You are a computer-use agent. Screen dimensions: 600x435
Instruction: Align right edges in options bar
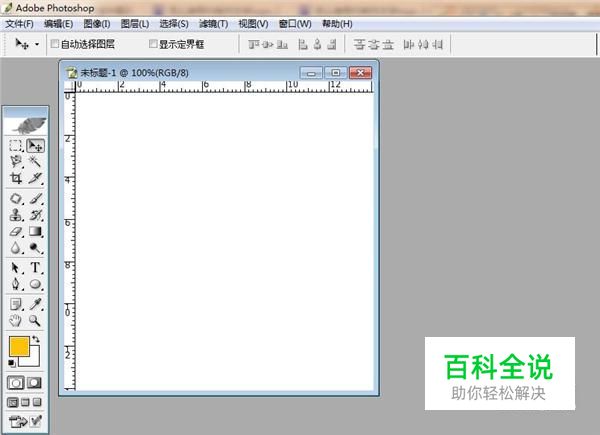332,45
